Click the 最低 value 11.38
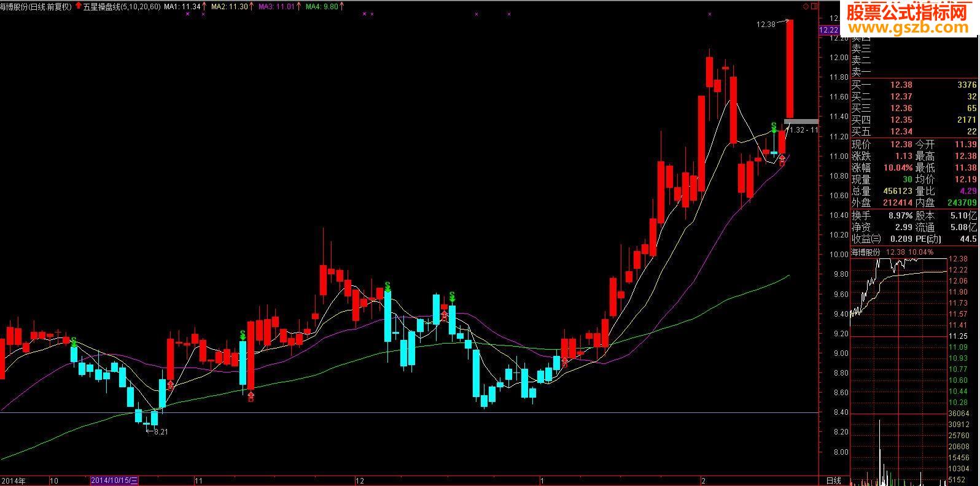Image resolution: width=980 pixels, height=486 pixels. point(965,168)
